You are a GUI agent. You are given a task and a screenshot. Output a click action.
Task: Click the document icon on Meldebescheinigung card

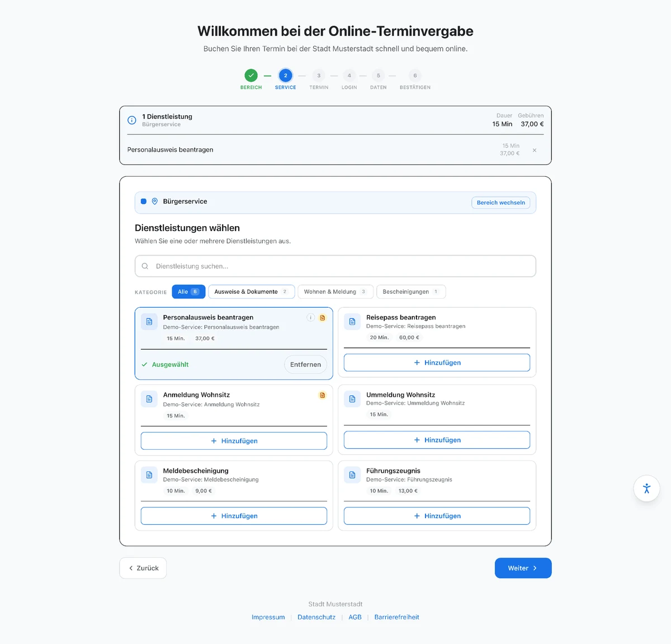149,475
